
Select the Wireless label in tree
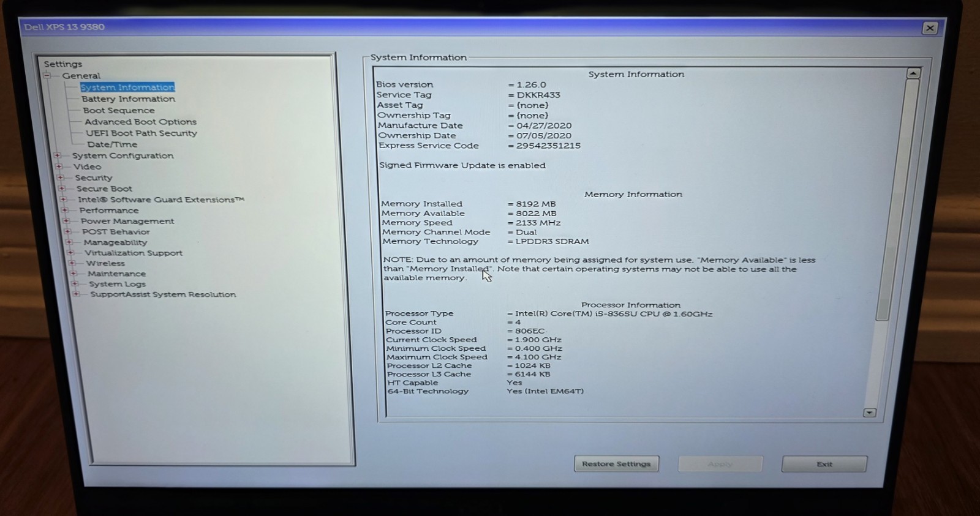pos(105,263)
